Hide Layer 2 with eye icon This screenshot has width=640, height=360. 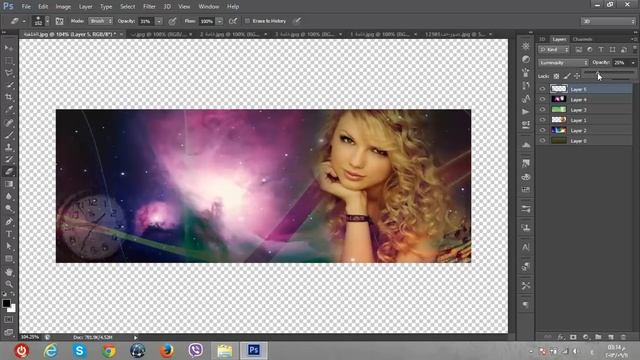click(542, 130)
